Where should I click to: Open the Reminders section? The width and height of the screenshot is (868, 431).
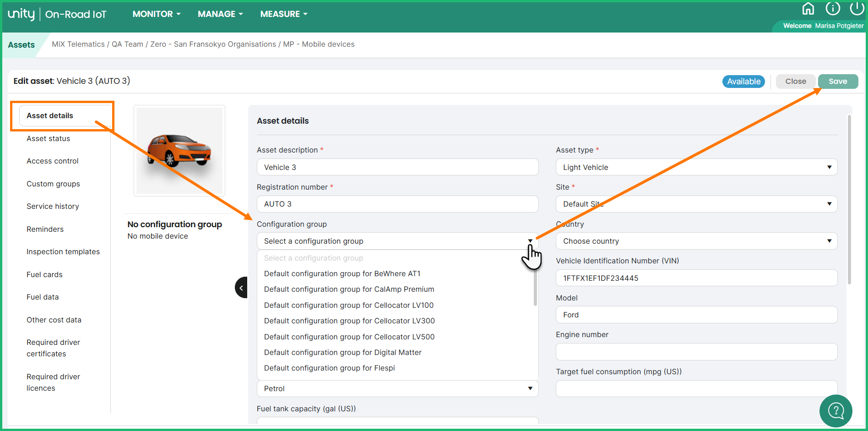click(x=45, y=229)
